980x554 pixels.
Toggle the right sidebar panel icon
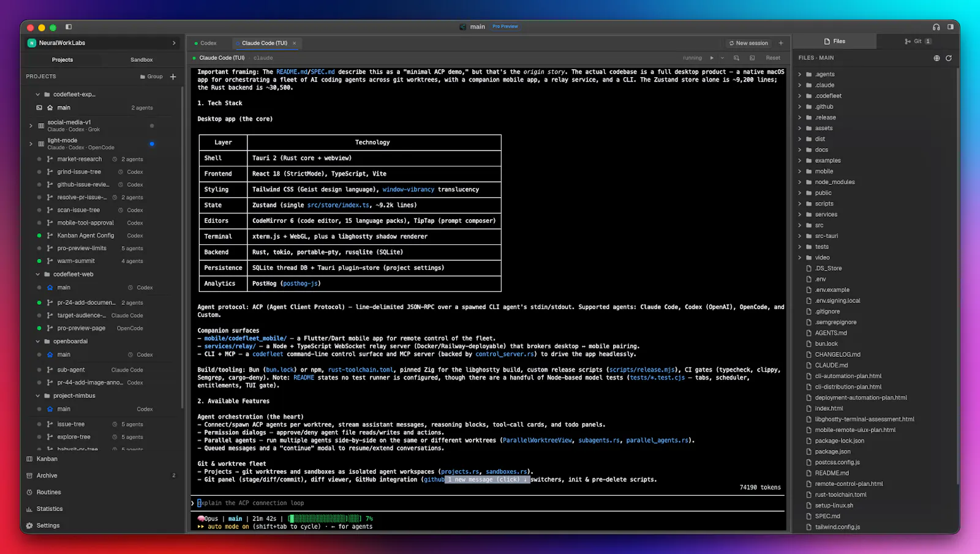point(951,27)
